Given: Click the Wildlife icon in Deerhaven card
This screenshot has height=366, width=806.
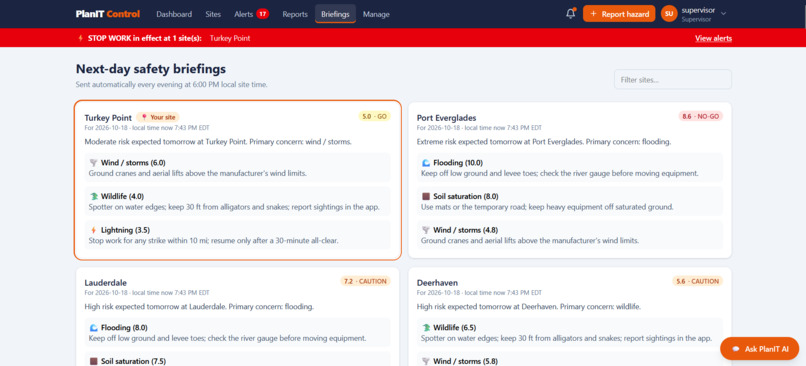Looking at the screenshot, I should point(426,327).
